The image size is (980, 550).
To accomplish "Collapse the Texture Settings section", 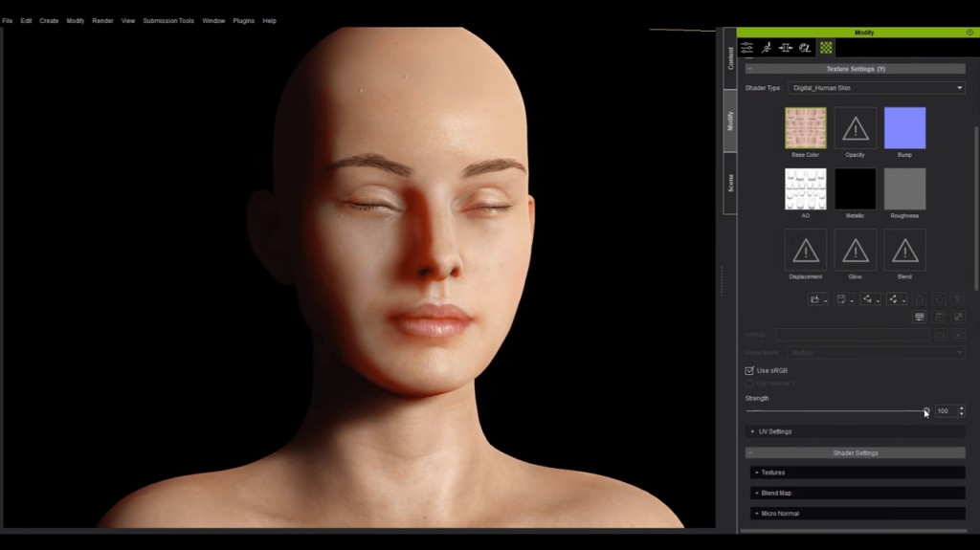I will coord(749,69).
